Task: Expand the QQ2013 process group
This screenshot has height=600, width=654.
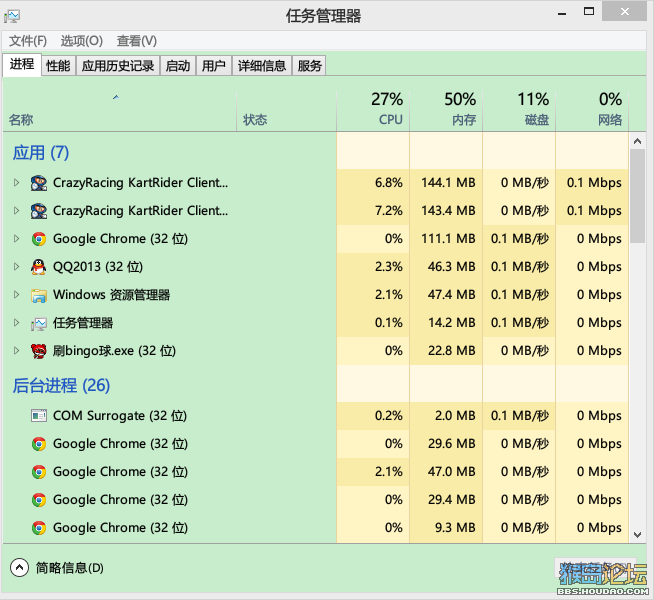Action: (16, 266)
